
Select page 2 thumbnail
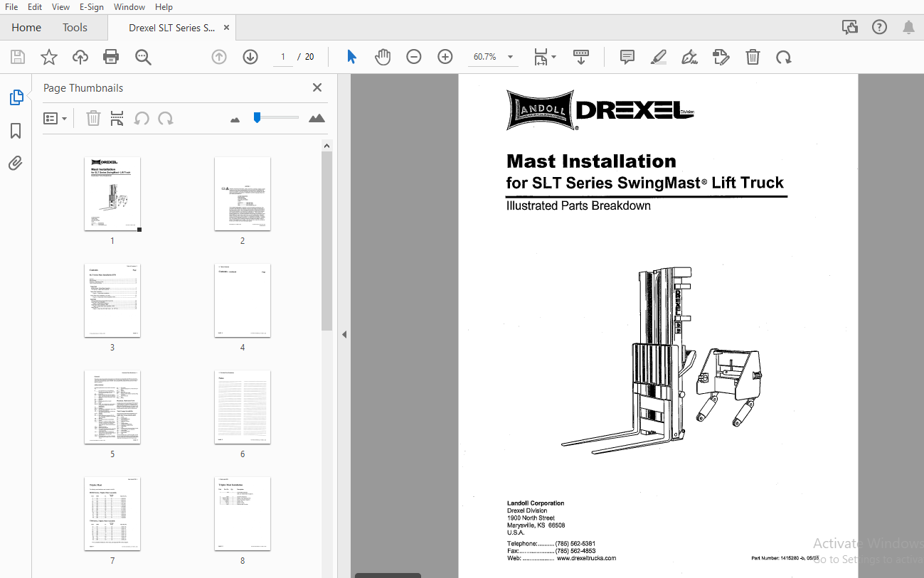click(x=243, y=194)
